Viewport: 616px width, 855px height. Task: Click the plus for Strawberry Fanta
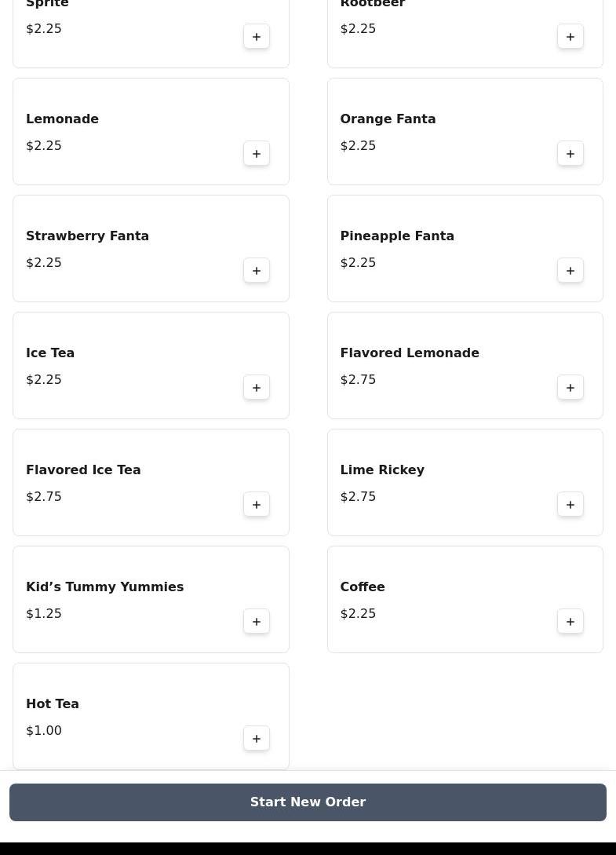(257, 271)
